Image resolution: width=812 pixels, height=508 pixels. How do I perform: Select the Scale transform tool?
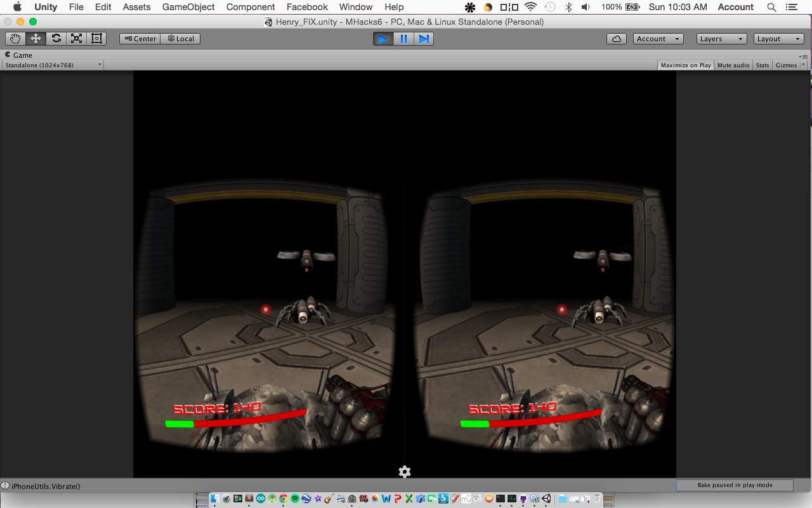tap(76, 39)
